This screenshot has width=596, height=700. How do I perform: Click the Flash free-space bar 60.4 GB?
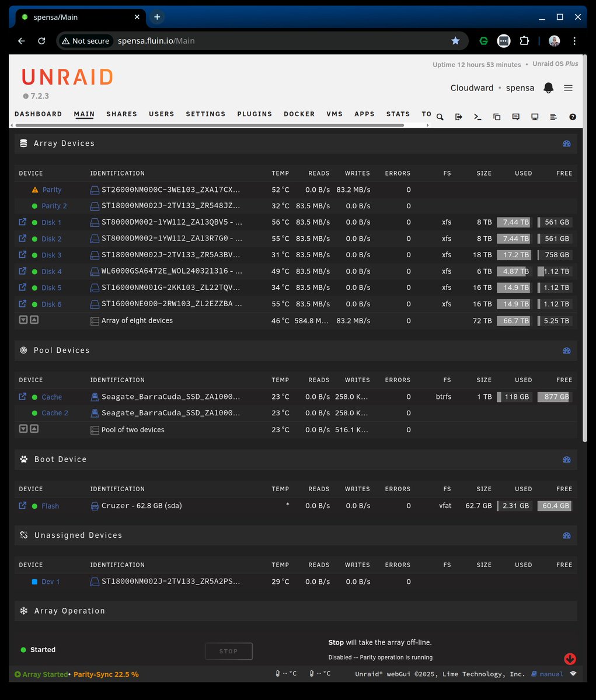tap(555, 506)
